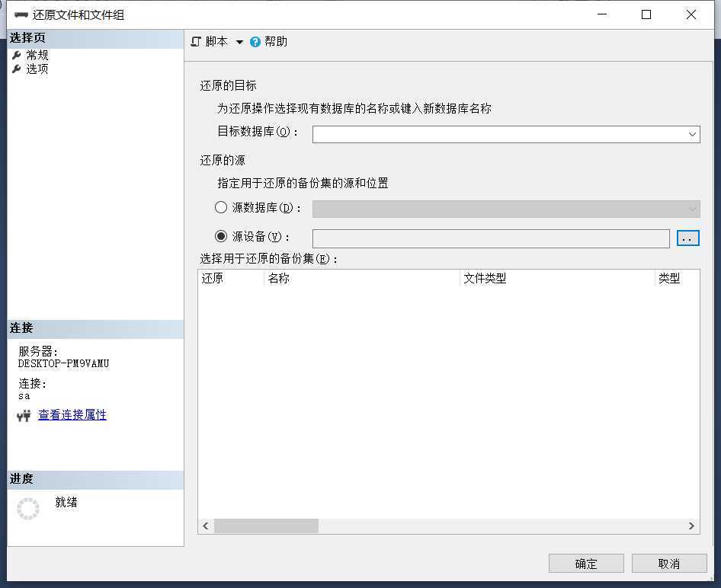
Task: Open 查看连接属性 link
Action: (x=72, y=415)
